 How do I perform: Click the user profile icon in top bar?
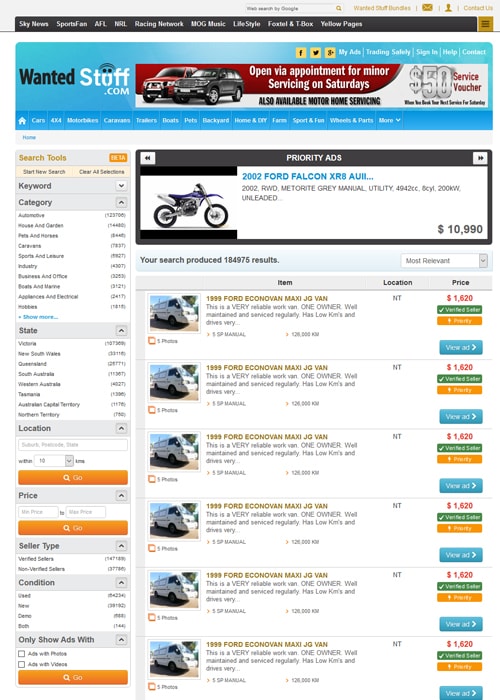pyautogui.click(x=448, y=8)
